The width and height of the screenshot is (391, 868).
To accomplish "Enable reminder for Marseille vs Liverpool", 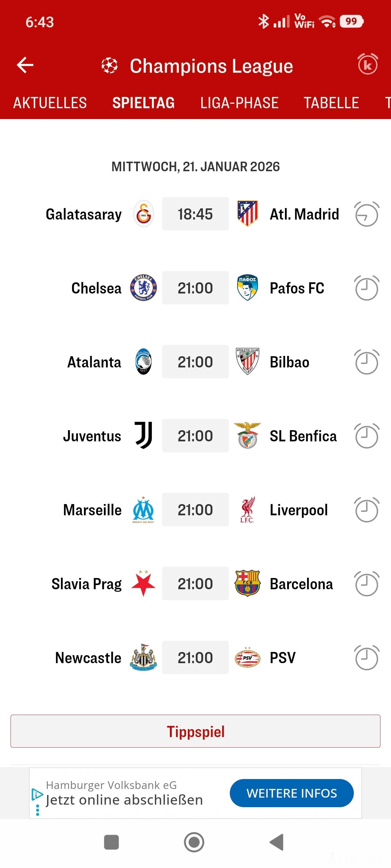I will click(367, 510).
